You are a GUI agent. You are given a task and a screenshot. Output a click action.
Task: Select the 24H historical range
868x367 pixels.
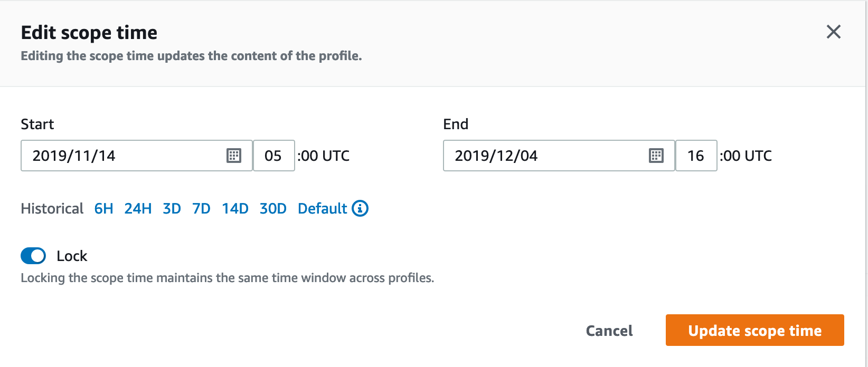[138, 209]
